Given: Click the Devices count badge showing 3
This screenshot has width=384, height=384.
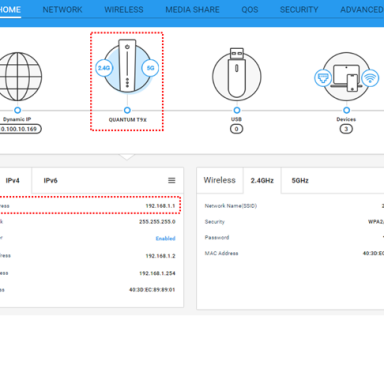Looking at the screenshot, I should (346, 129).
